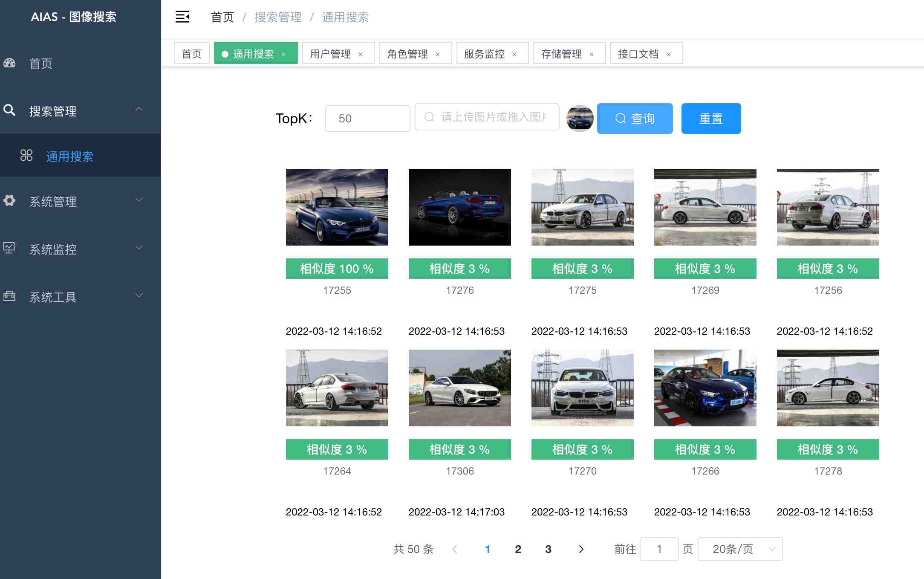Switch to the 存储管理 tab

pyautogui.click(x=561, y=54)
